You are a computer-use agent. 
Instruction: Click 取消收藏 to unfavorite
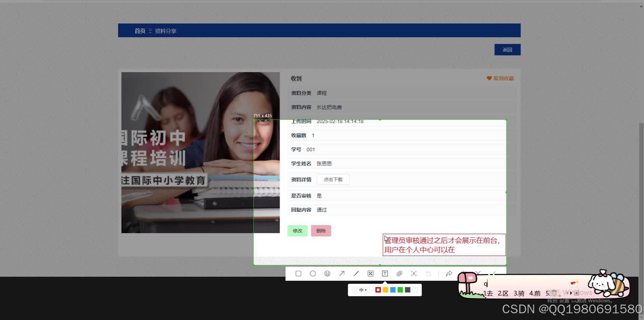[x=500, y=78]
